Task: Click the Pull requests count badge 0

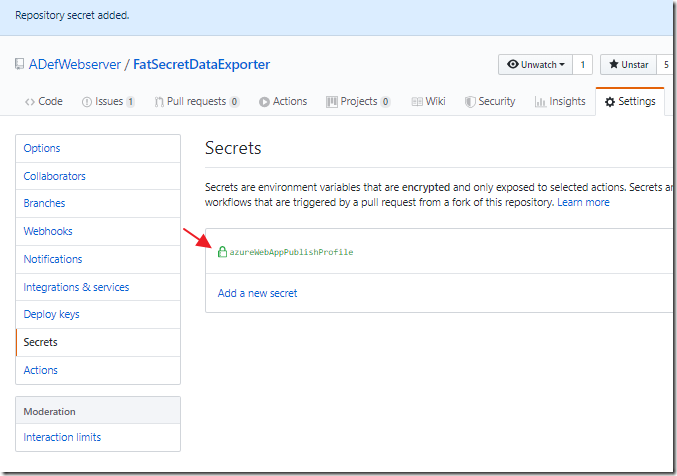Action: 234,102
